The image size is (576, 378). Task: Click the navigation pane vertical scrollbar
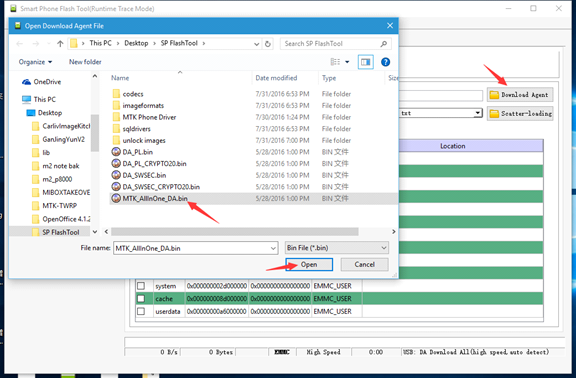[x=95, y=133]
